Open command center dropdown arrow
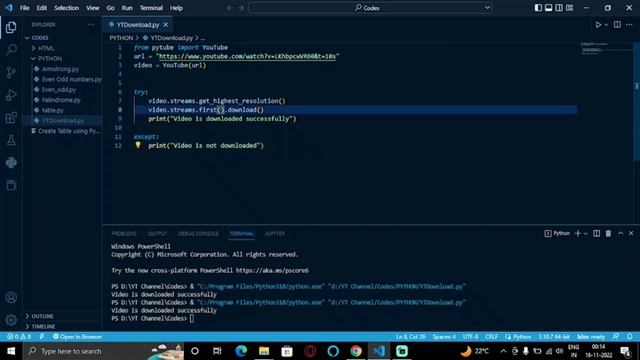Screen dimensions: 640x360 tap(487, 8)
